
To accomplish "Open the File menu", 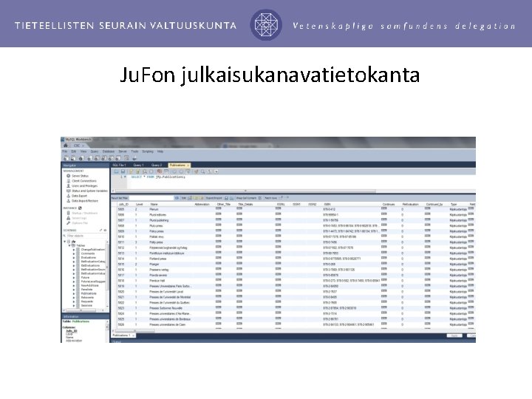I will pyautogui.click(x=65, y=151).
